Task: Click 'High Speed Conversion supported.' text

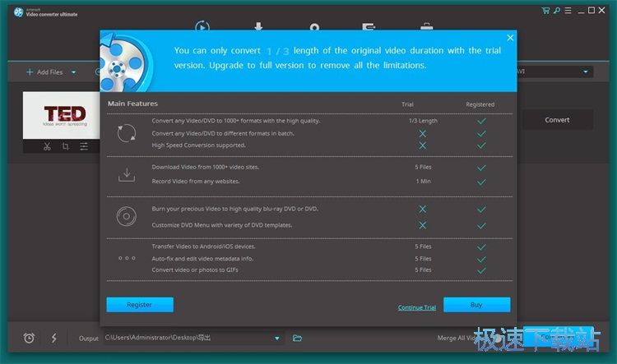Action: [x=199, y=145]
